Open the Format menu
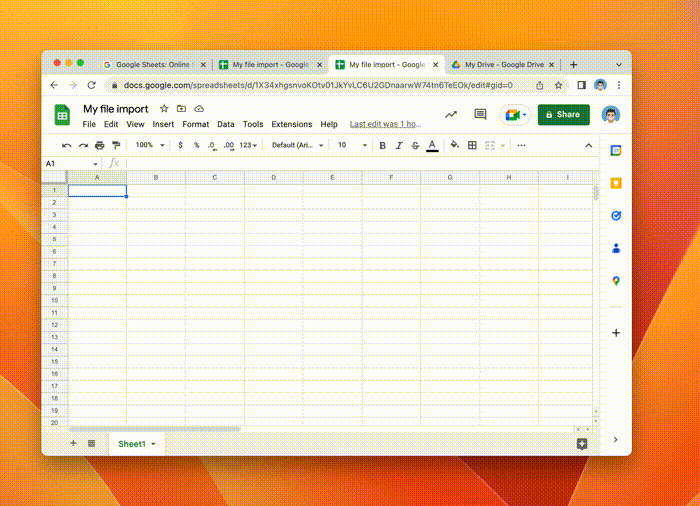Viewport: 700px width, 506px height. (x=196, y=124)
